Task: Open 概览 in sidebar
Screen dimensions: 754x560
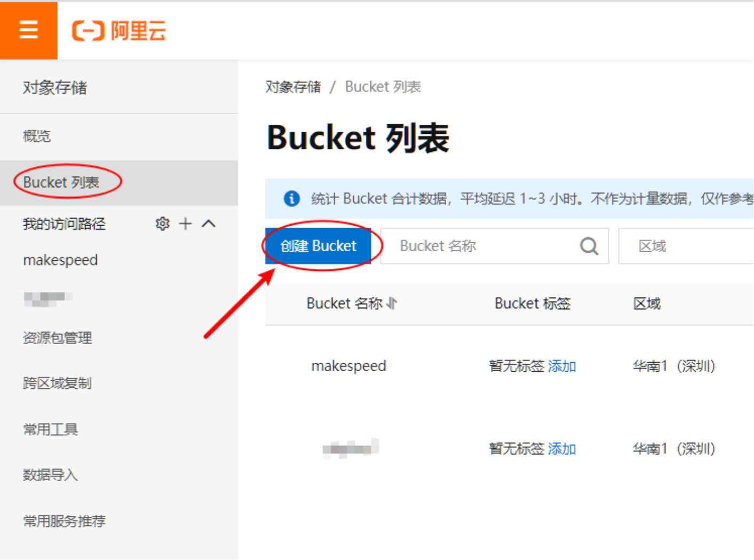Action: click(x=37, y=136)
